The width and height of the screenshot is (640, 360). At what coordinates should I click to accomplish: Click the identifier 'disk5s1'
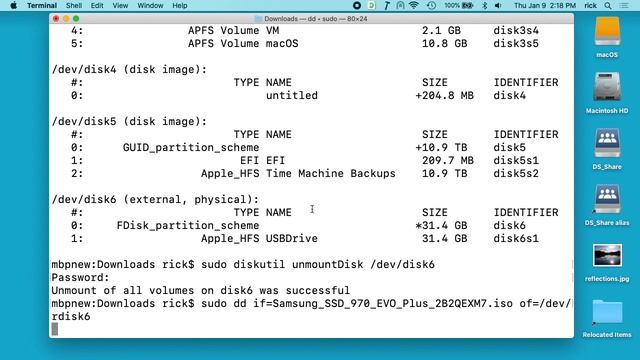(516, 160)
